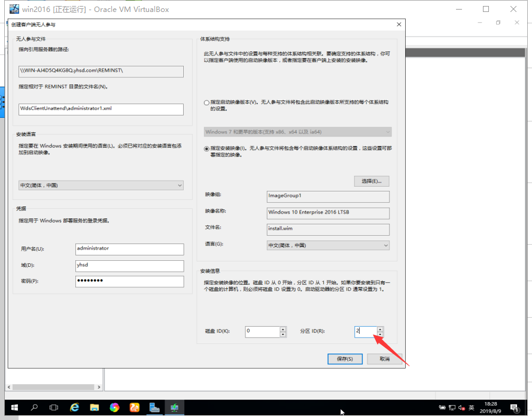532x420 pixels.
Task: Click the password field
Action: 130,282
